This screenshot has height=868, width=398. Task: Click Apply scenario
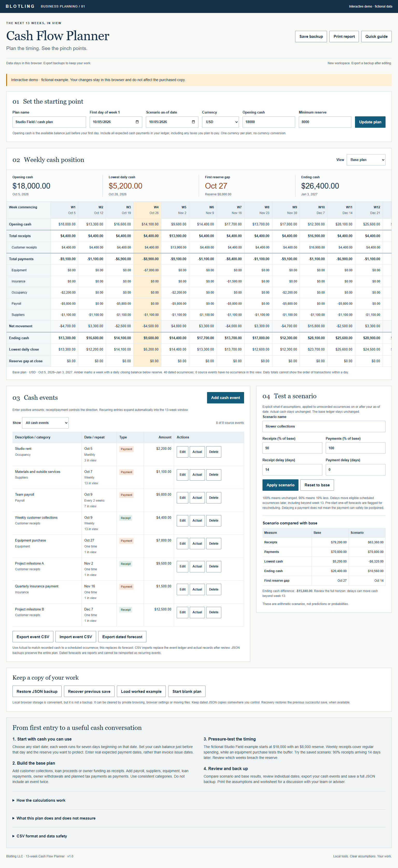tap(280, 485)
